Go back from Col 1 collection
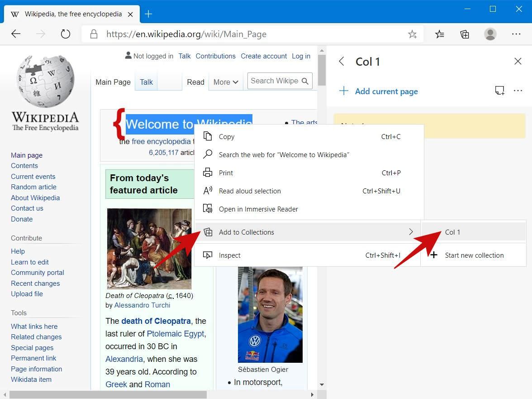 pos(342,62)
